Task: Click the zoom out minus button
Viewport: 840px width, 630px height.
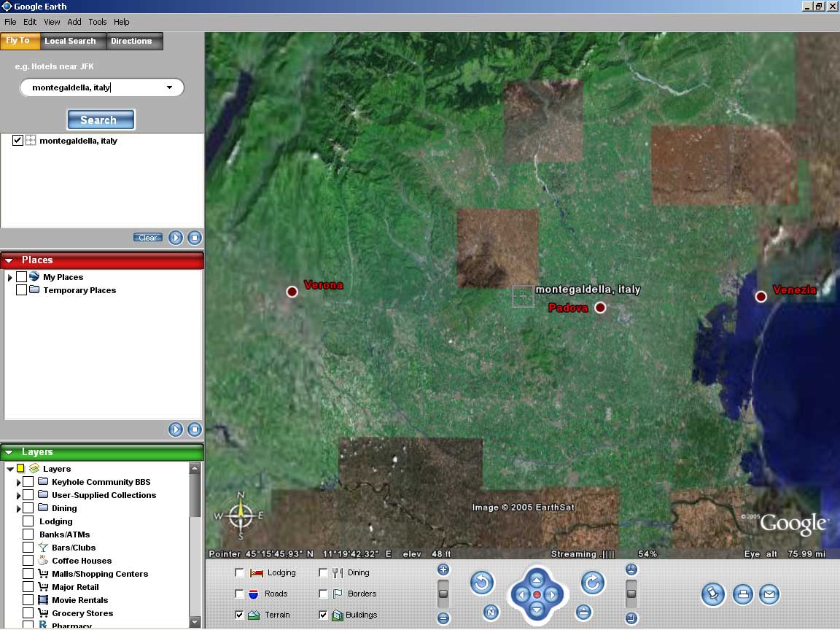Action: [x=443, y=618]
